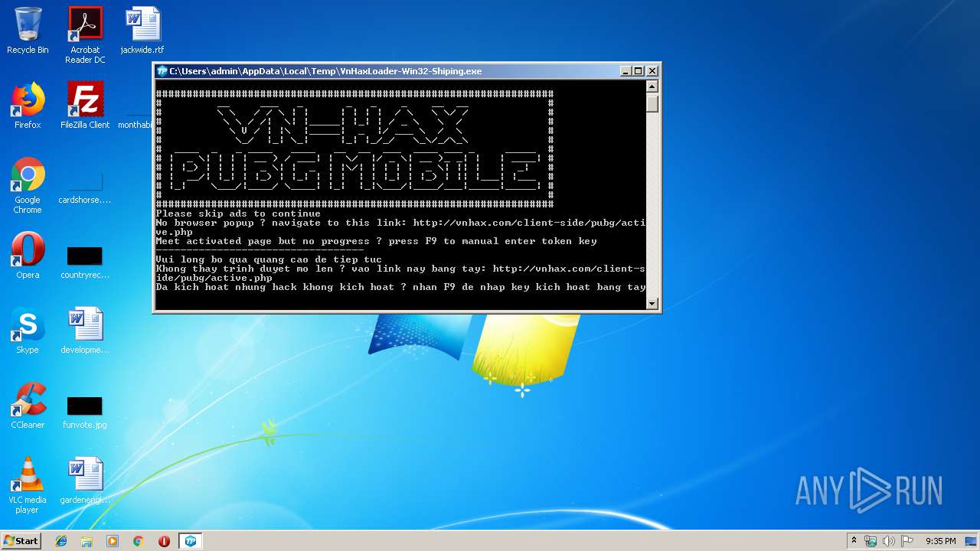The height and width of the screenshot is (551, 980).
Task: Open the network tray icon
Action: pyautogui.click(x=871, y=541)
